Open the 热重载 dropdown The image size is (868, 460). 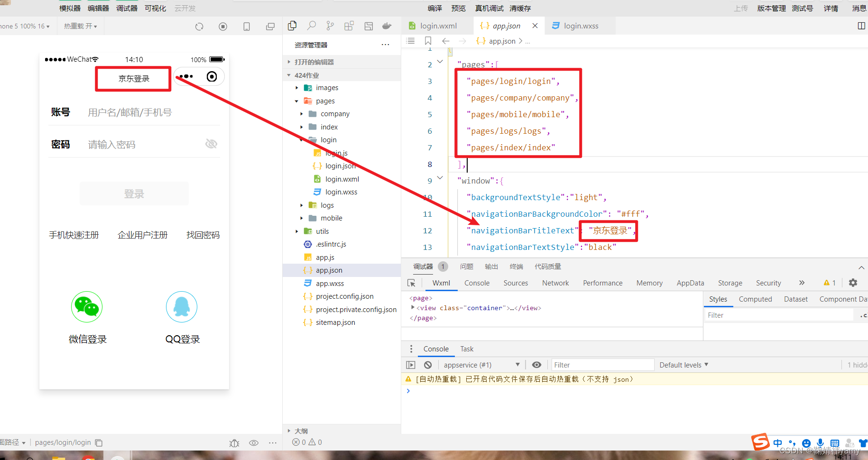pos(80,26)
